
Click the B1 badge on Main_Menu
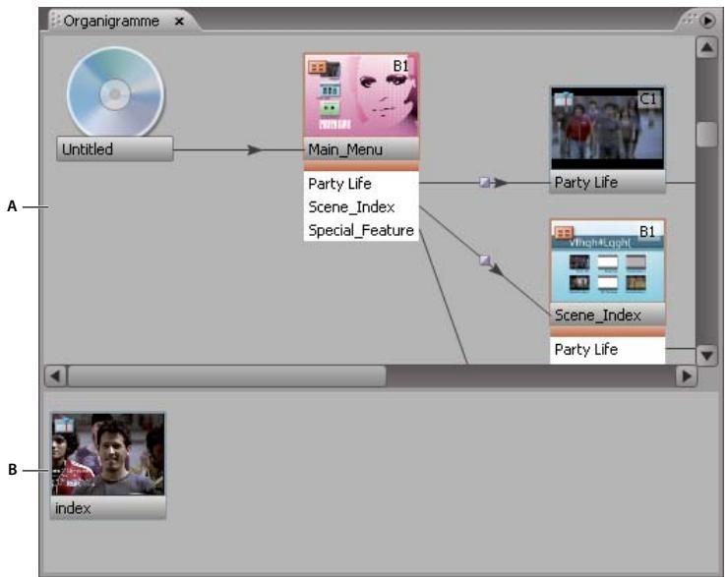[400, 66]
